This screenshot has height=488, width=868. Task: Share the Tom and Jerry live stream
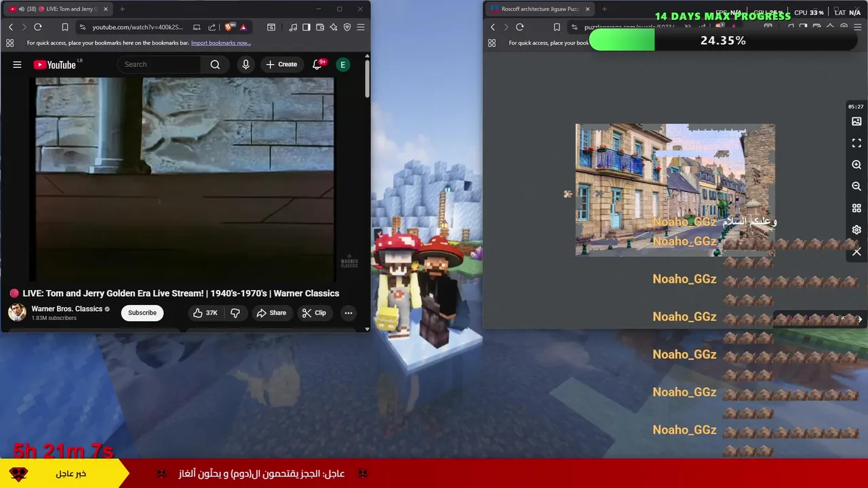click(271, 312)
